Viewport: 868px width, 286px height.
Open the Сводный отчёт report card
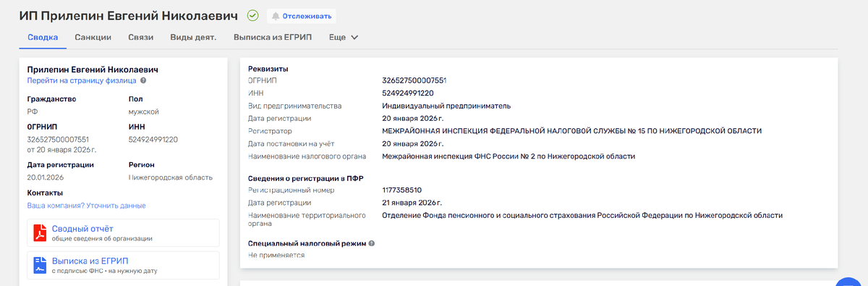(123, 233)
